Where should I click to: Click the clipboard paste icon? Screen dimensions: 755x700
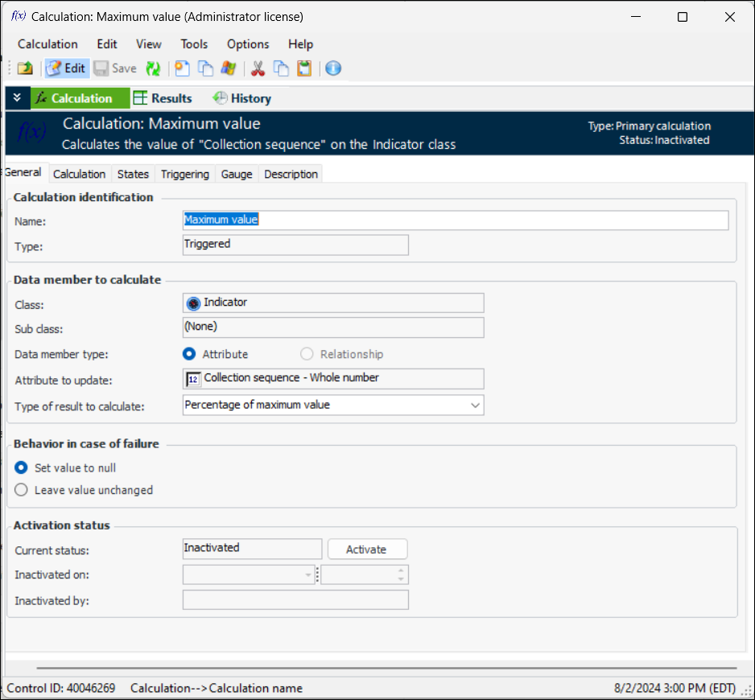pyautogui.click(x=304, y=68)
